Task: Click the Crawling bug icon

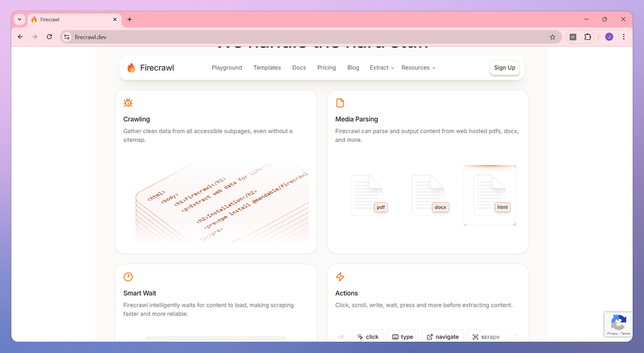Action: point(128,103)
